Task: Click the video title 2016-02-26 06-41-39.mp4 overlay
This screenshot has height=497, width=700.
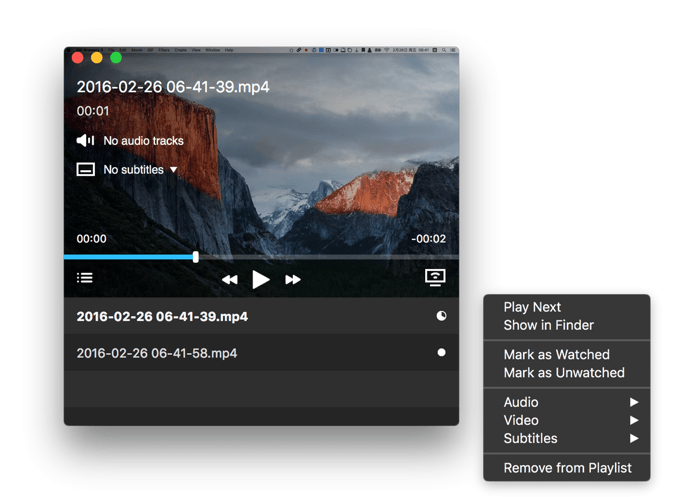Action: coord(173,87)
